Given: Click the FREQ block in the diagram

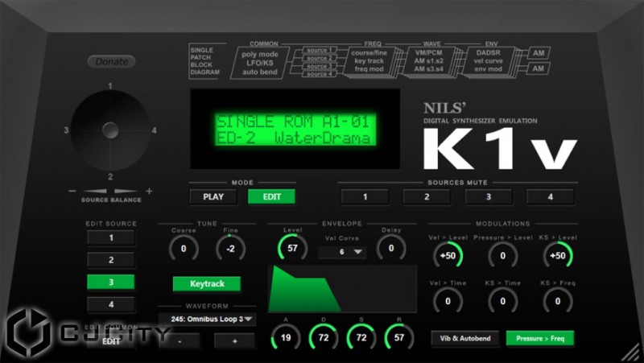Looking at the screenshot, I should (x=370, y=61).
